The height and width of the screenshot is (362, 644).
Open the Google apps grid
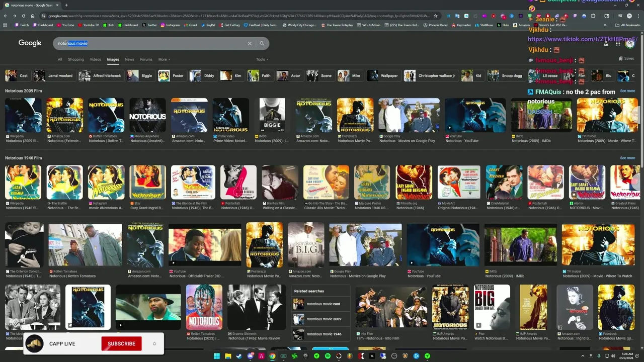click(618, 43)
